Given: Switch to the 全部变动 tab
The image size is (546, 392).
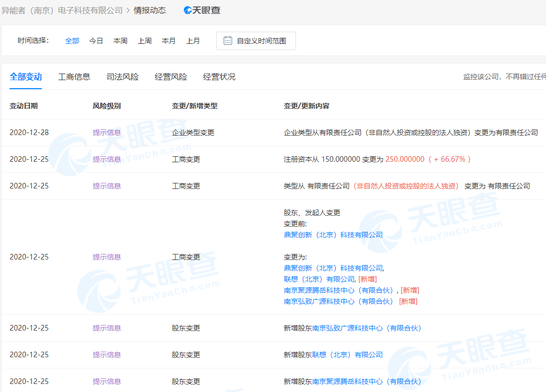Looking at the screenshot, I should pos(26,77).
